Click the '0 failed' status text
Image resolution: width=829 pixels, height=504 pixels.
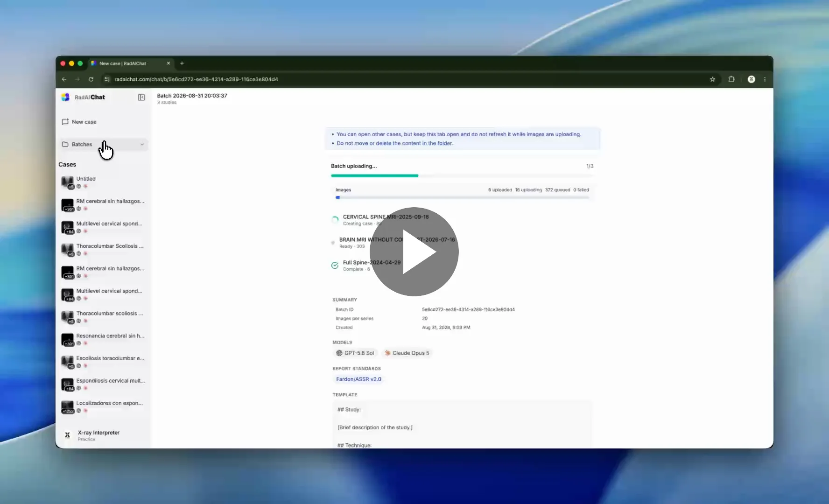coord(581,190)
